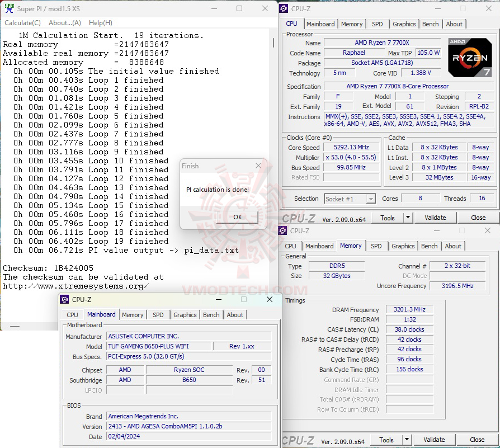Open Graphics tab in top CPU-Z window
This screenshot has height=448, width=500.
tap(404, 24)
